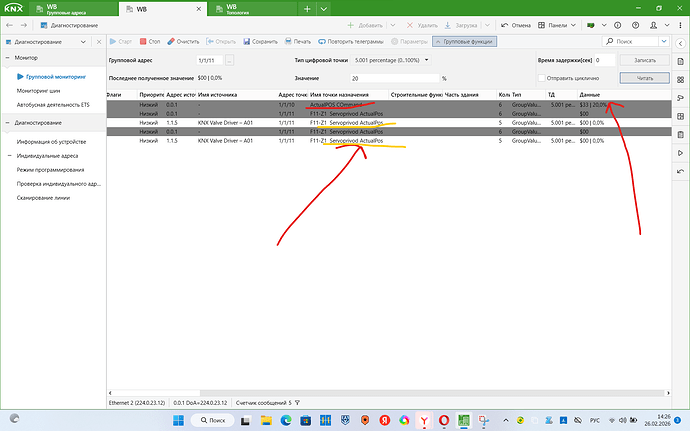Click the Загрузка download button
Image resolution: width=690 pixels, height=431 pixels.
point(461,26)
